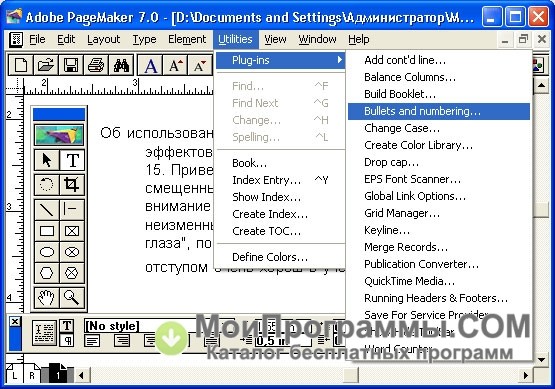
Task: Click the Print toolbar icon
Action: coord(96,65)
